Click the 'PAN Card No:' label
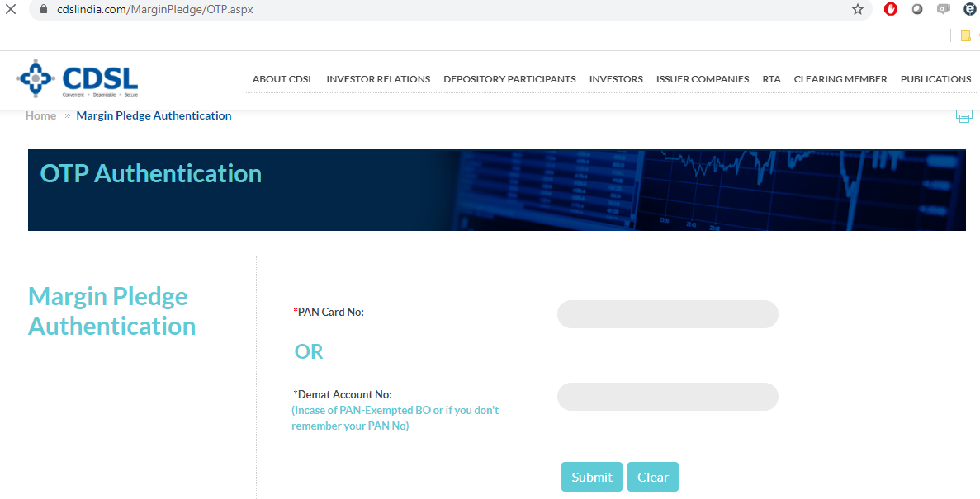 coord(329,313)
